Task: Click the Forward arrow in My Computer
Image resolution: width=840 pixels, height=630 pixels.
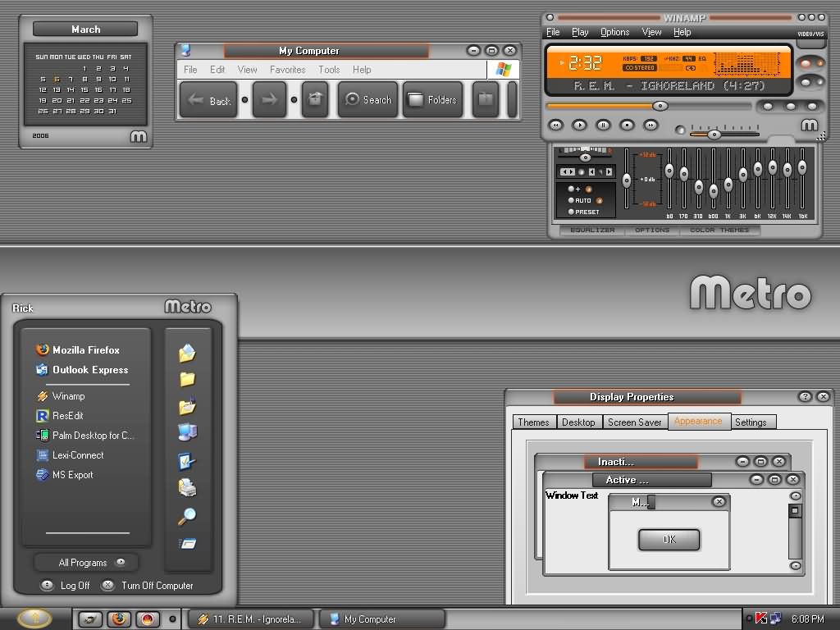Action: (269, 99)
